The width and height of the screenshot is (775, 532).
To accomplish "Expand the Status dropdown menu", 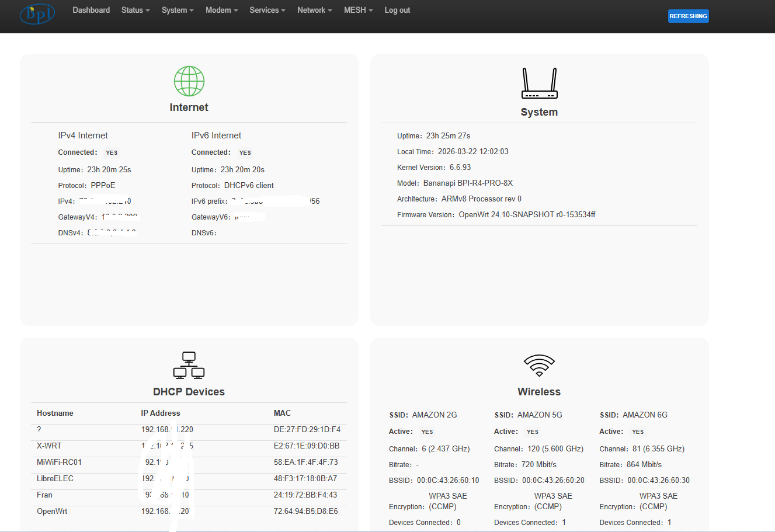I will tap(135, 11).
